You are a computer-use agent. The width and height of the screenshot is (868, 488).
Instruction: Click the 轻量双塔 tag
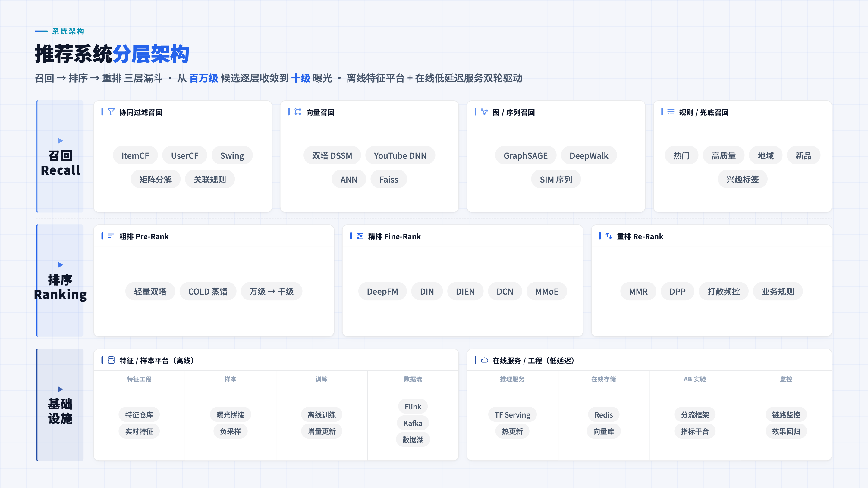[150, 291]
